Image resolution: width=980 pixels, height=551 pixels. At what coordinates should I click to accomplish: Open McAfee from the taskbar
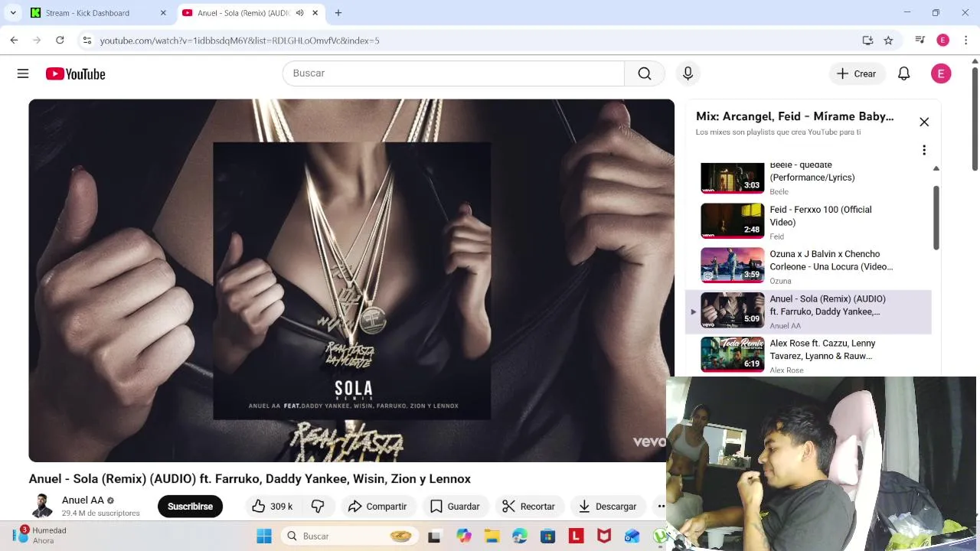tap(604, 536)
